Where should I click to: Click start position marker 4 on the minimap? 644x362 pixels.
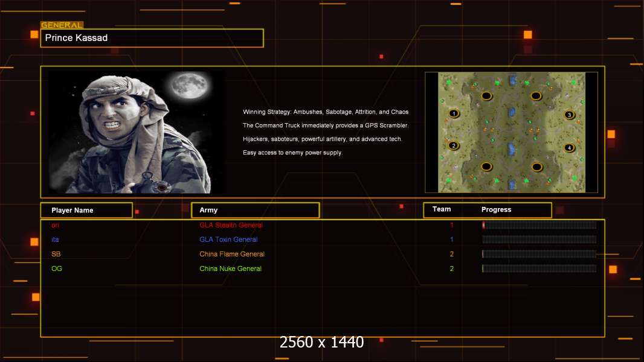coord(569,148)
